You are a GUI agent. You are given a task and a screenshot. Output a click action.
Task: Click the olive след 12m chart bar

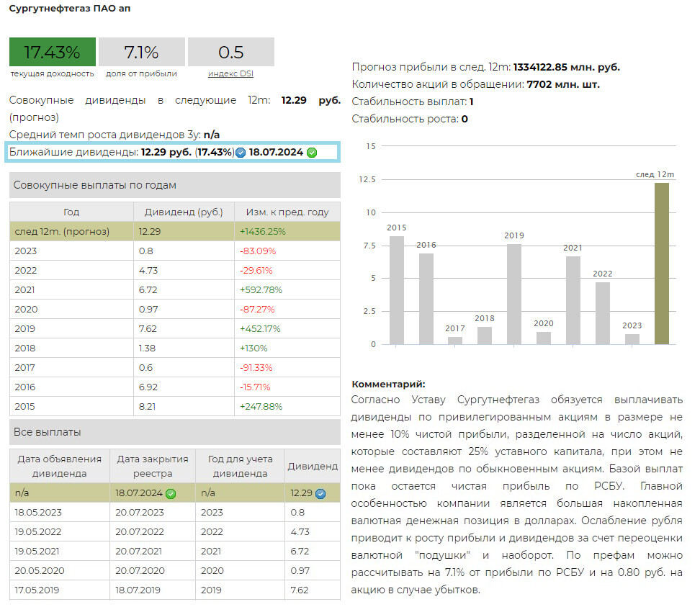tap(661, 264)
